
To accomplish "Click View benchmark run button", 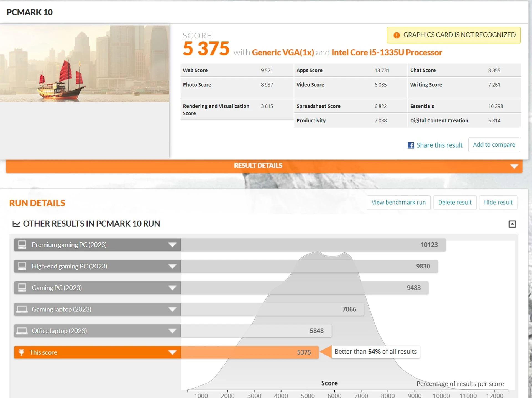I will (x=398, y=202).
